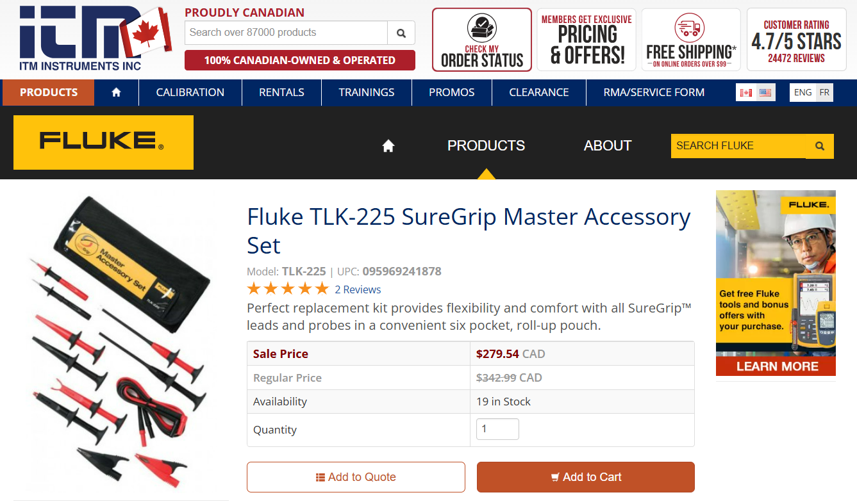
Task: Select the US flag region toggle
Action: point(764,92)
